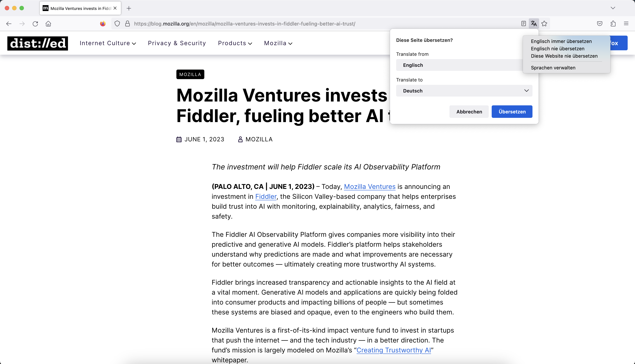Open the Extensions puzzle icon
635x364 pixels.
(x=613, y=23)
